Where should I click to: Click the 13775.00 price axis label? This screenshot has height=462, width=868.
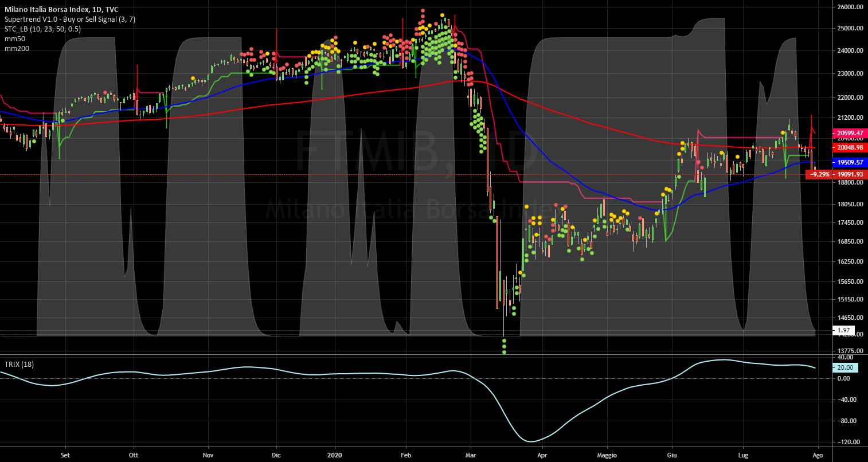[x=850, y=350]
